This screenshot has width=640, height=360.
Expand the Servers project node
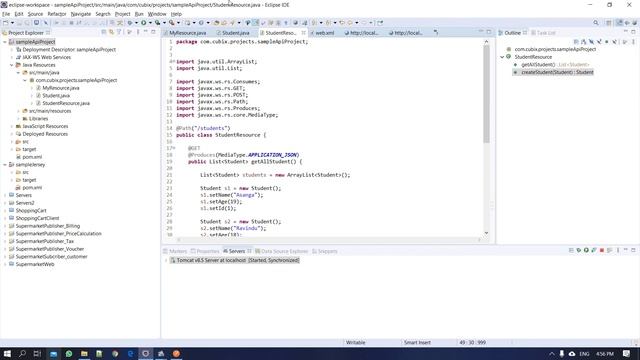pyautogui.click(x=4, y=196)
